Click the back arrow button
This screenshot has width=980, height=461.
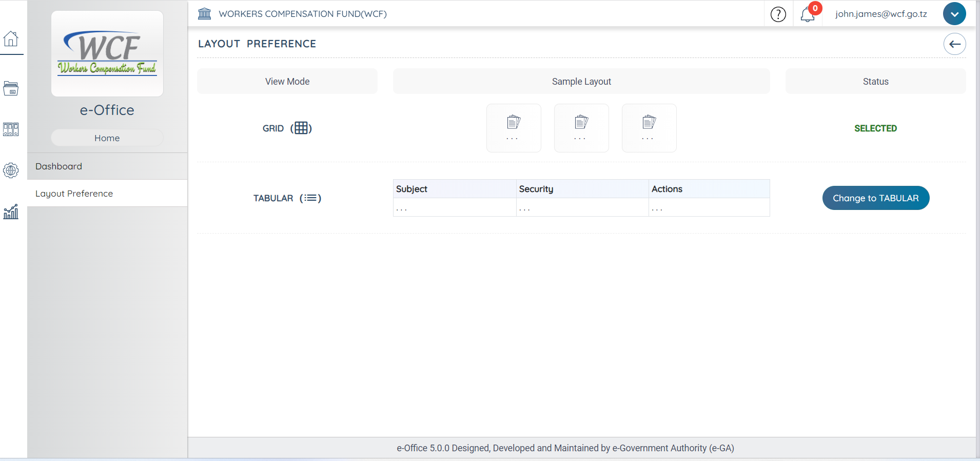point(954,44)
